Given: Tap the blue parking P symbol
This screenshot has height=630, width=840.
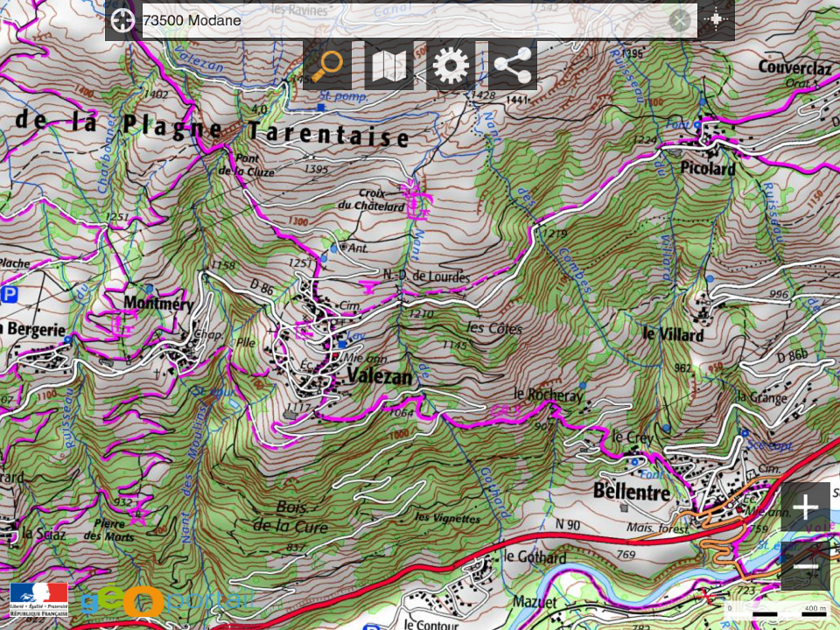Looking at the screenshot, I should pyautogui.click(x=10, y=295).
